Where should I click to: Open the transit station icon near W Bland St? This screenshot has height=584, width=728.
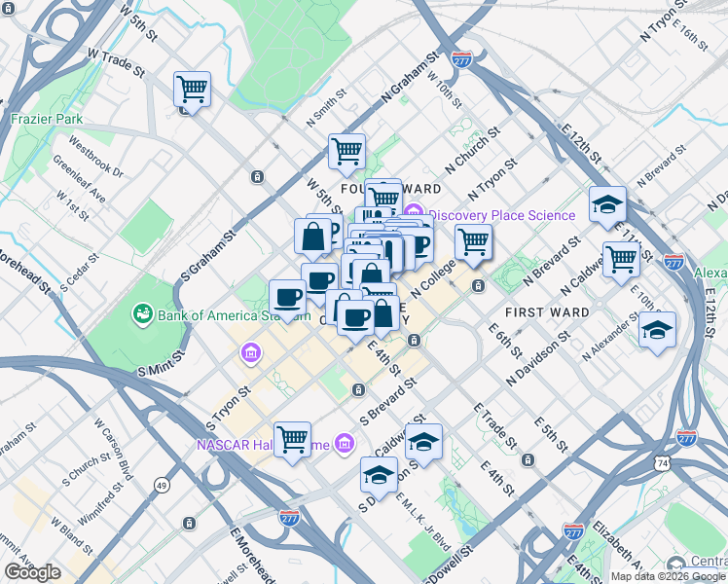(189, 524)
